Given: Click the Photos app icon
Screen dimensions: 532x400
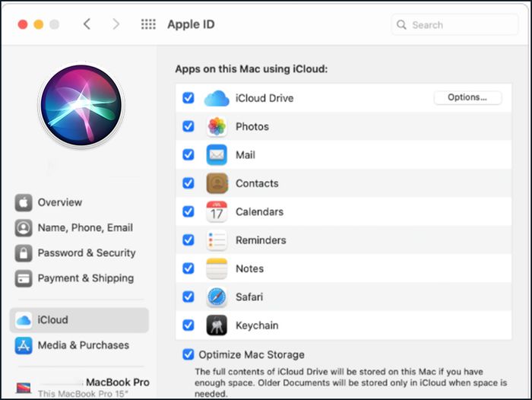Looking at the screenshot, I should click(x=217, y=126).
